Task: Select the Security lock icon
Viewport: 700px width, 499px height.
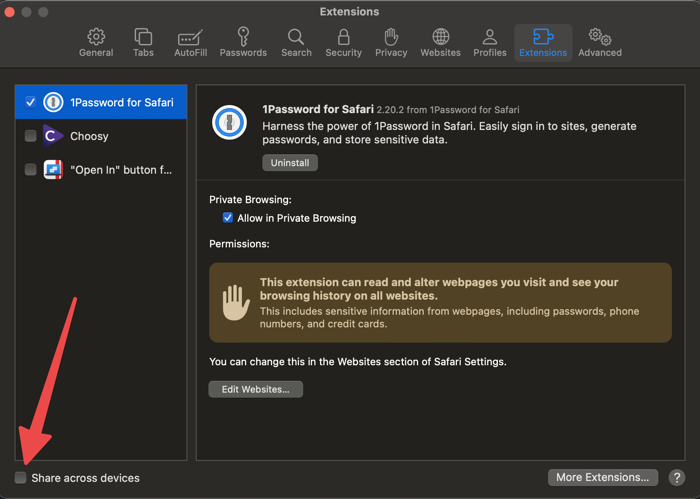Action: click(343, 42)
